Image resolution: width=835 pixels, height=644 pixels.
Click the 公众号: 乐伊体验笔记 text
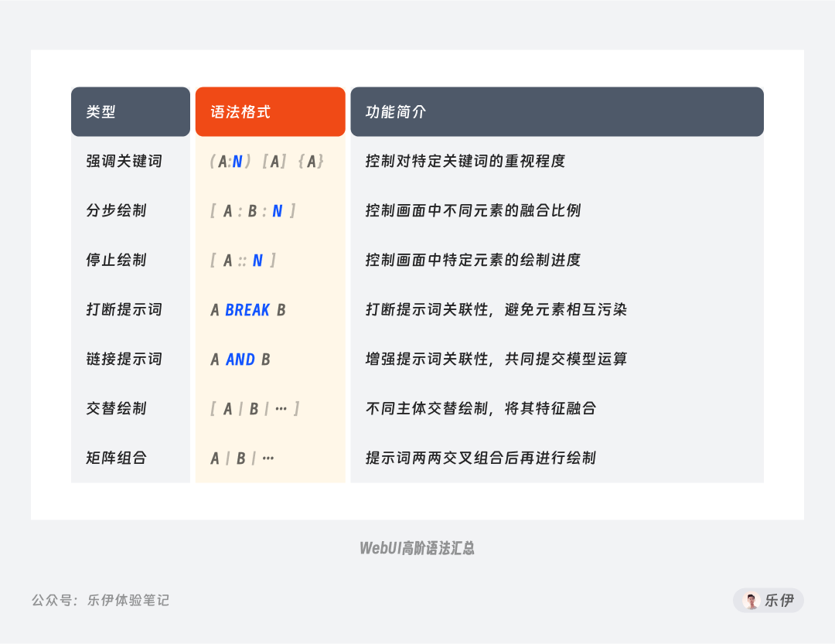point(101,601)
